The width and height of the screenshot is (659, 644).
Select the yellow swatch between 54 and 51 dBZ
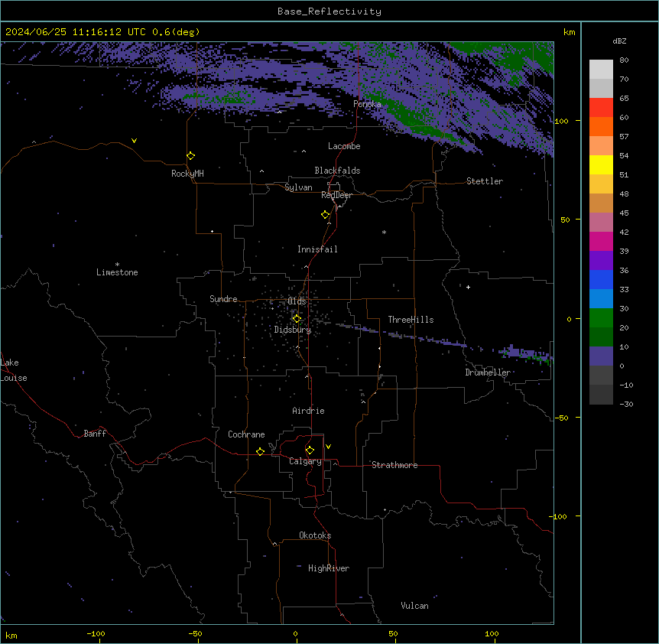601,164
